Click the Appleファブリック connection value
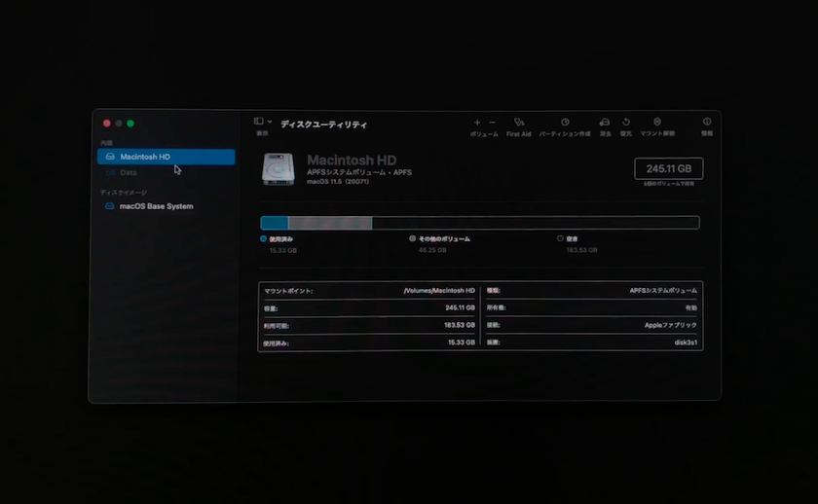Viewport: 818px width, 504px height. coord(670,325)
